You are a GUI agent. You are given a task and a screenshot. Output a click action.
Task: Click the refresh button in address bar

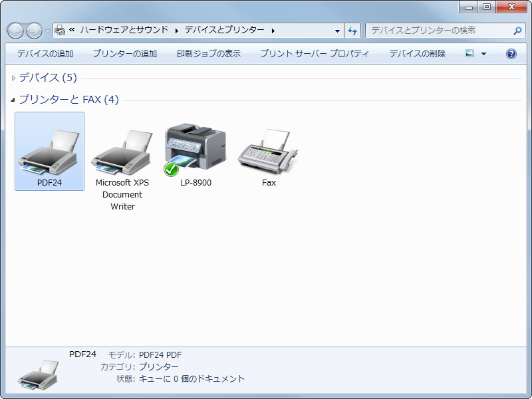pos(352,31)
